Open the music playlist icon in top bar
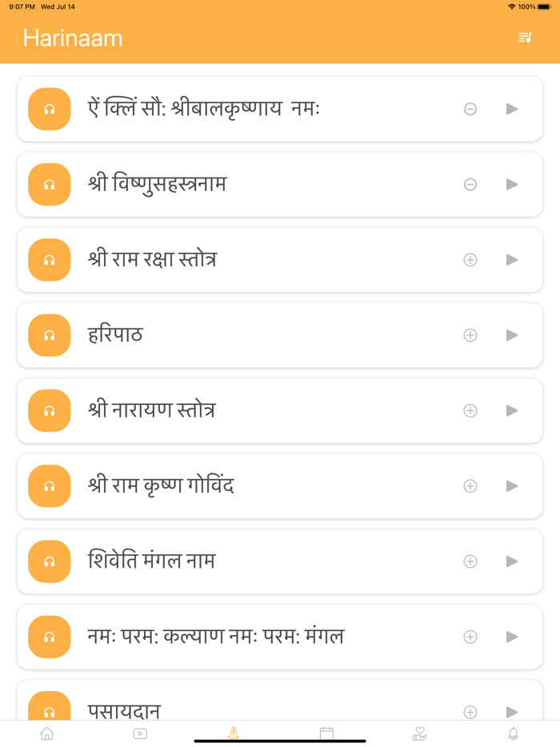The image size is (560, 747). tap(526, 37)
